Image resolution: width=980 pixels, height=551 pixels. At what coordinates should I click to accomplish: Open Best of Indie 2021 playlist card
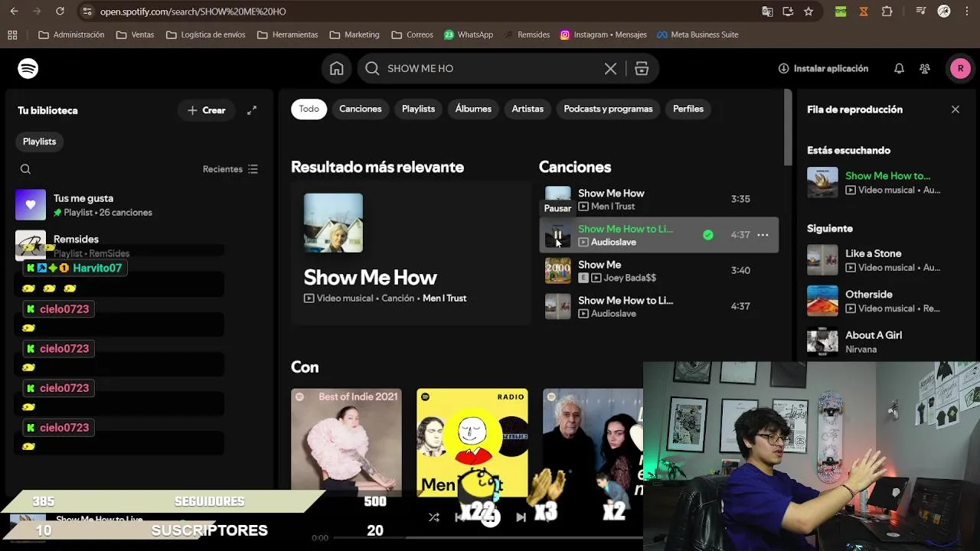coord(346,444)
